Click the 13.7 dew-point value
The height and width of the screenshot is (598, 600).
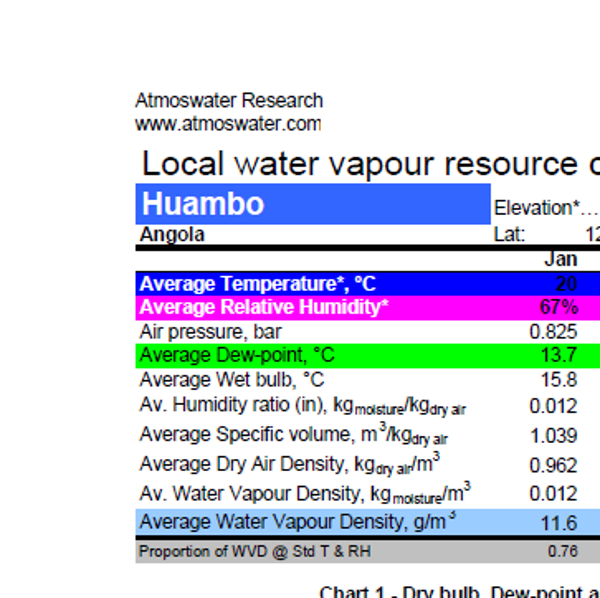[x=559, y=355]
